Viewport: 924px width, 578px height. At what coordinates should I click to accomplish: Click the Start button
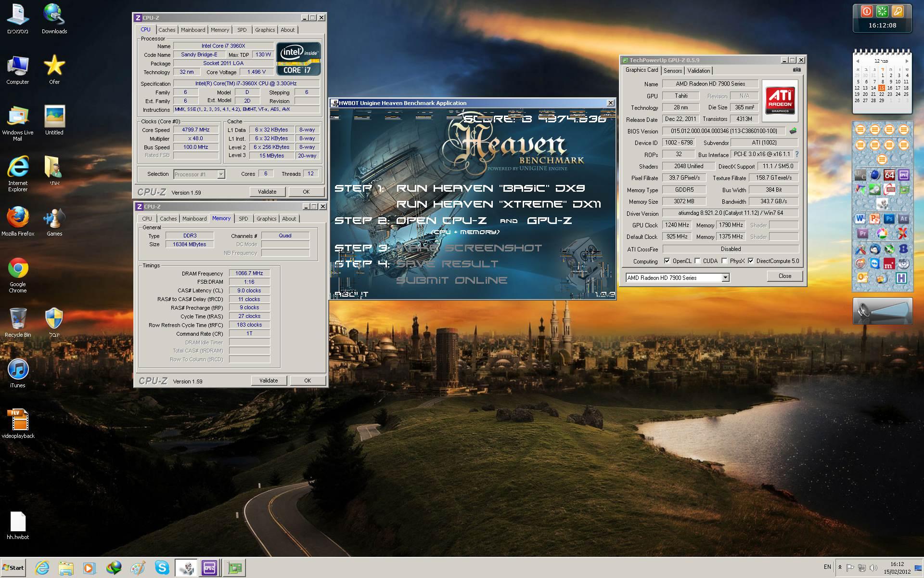pyautogui.click(x=13, y=567)
